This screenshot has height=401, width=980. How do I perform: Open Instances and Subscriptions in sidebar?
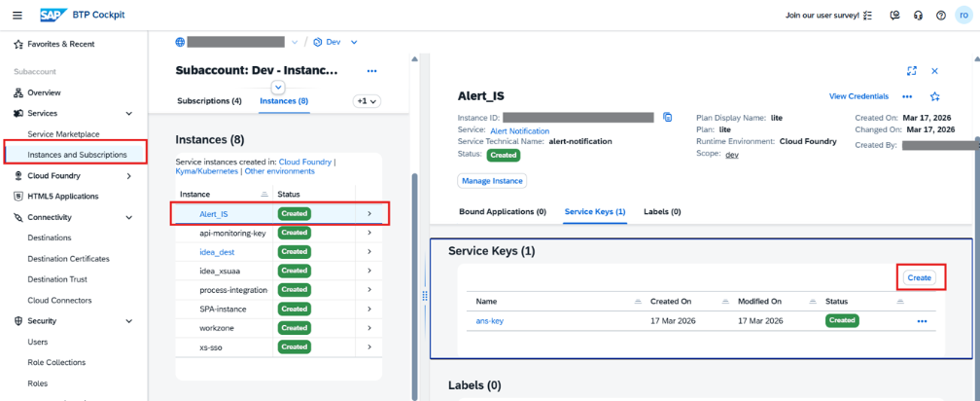point(77,154)
